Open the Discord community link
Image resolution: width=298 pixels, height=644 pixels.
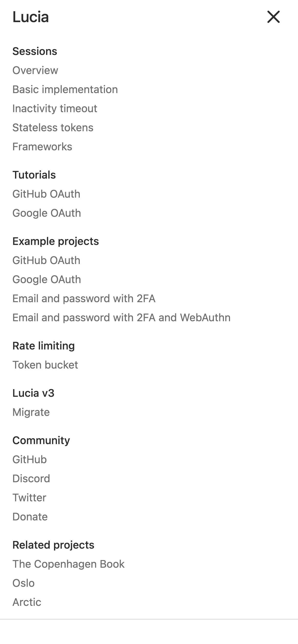pos(31,479)
